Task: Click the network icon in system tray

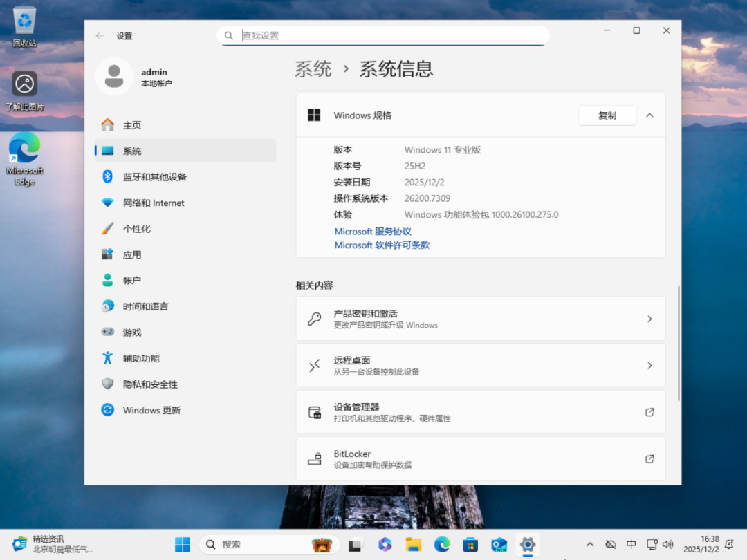Action: (x=652, y=544)
